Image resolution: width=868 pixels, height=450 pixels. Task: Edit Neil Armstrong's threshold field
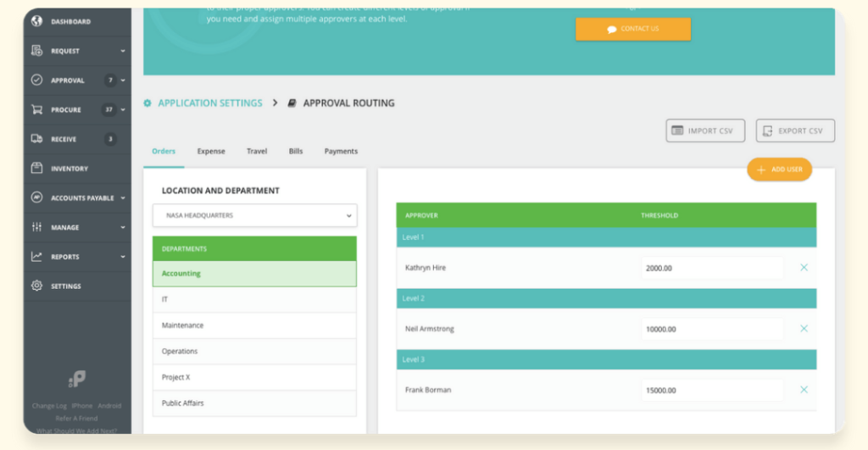tap(711, 329)
